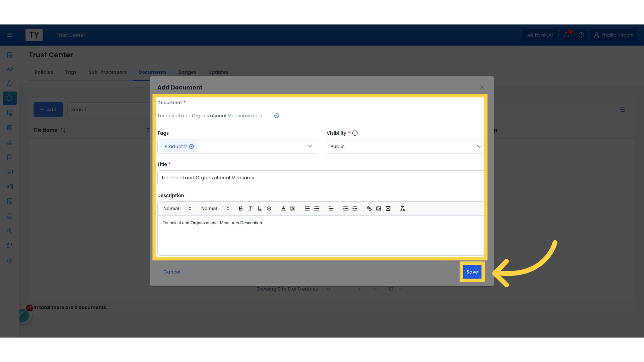644x362 pixels.
Task: Open the grid view icon above the table
Action: pos(623,110)
